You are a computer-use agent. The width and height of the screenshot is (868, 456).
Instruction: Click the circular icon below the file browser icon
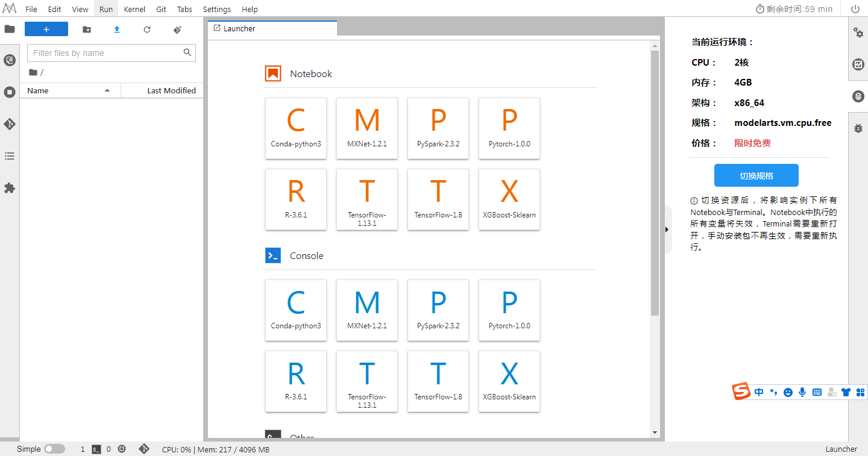pyautogui.click(x=10, y=60)
